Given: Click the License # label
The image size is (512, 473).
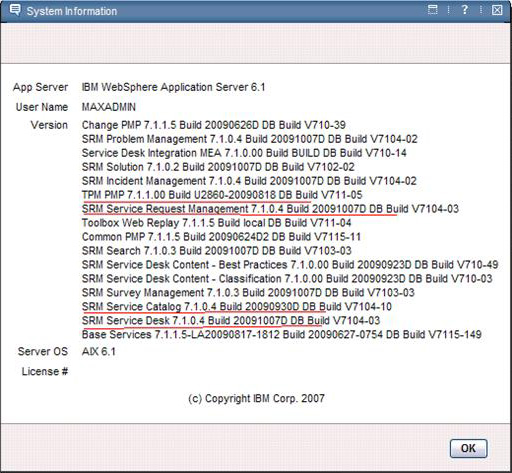Looking at the screenshot, I should 45,371.
